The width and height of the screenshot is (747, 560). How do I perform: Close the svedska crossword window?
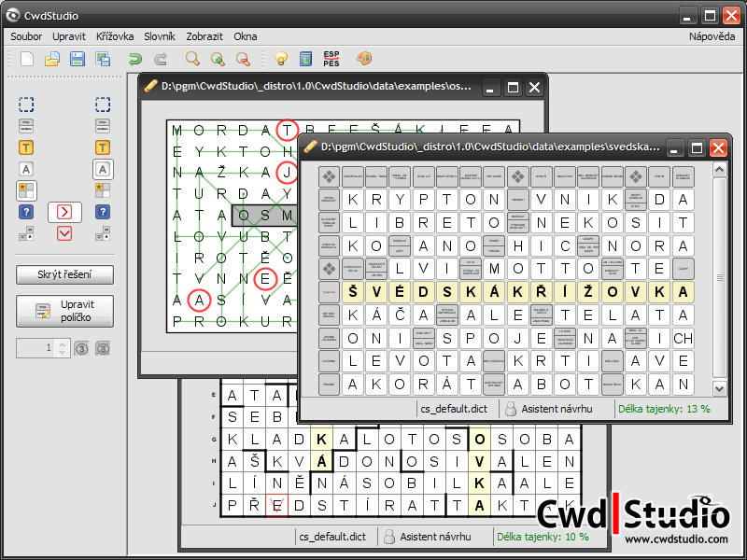pos(718,148)
